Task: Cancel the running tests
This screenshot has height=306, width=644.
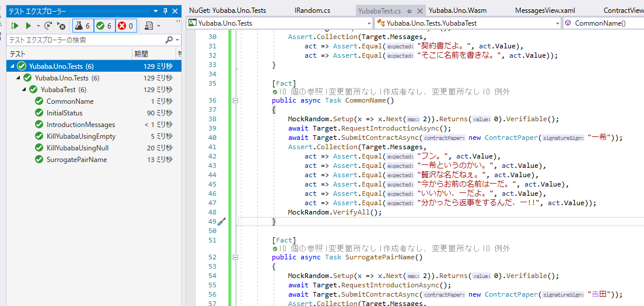Action: pyautogui.click(x=61, y=26)
